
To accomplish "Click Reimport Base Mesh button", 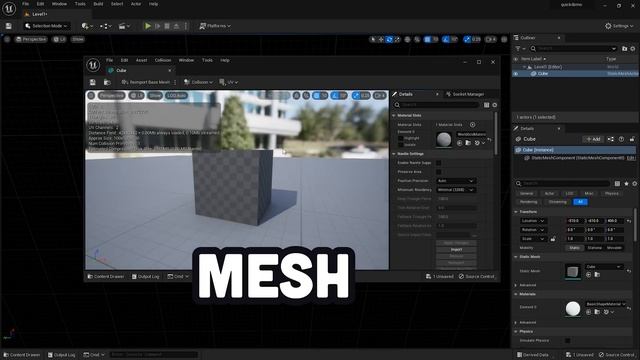I will (146, 82).
